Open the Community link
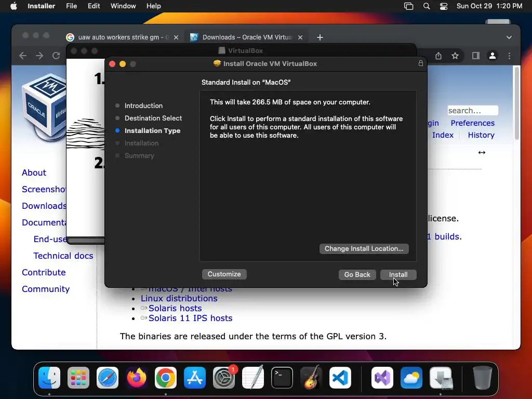532x399 pixels. 46,289
